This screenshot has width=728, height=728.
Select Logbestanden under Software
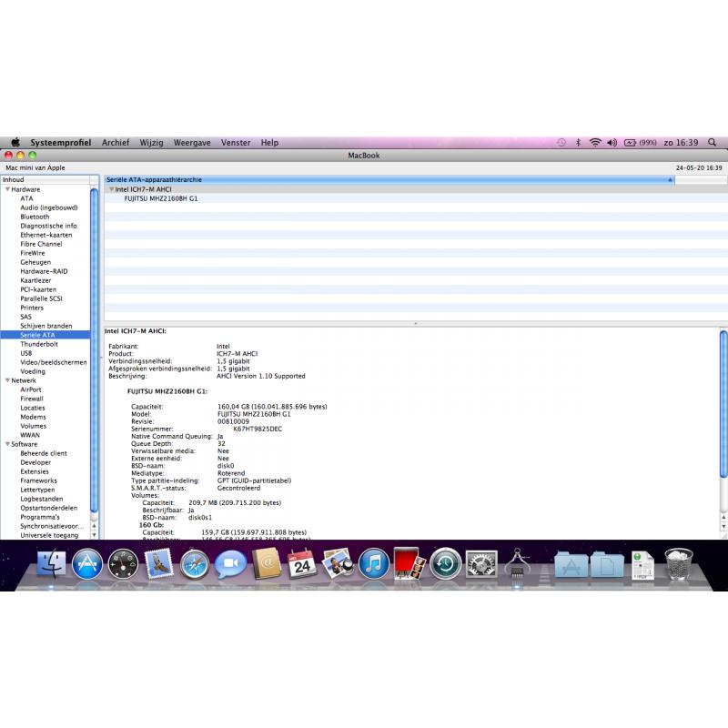pyautogui.click(x=41, y=499)
